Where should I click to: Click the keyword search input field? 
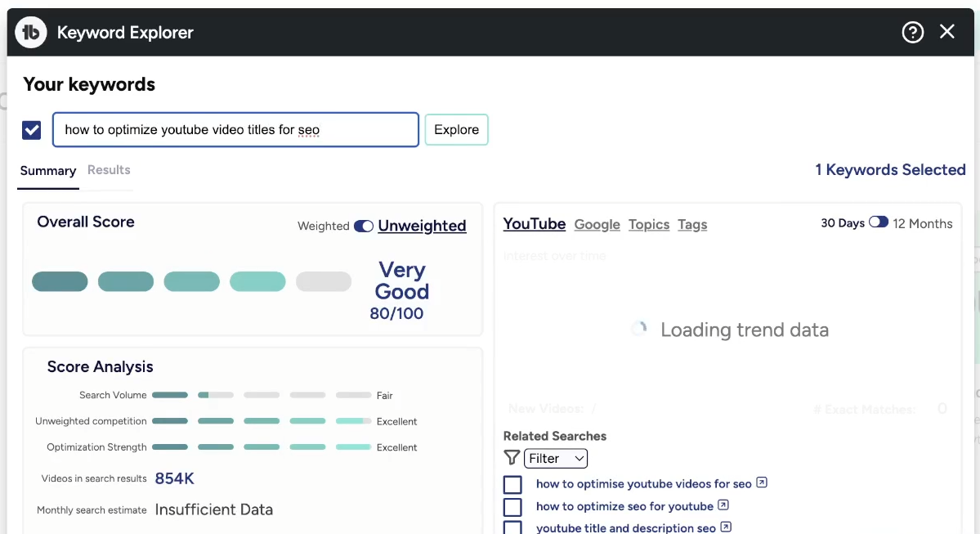235,129
